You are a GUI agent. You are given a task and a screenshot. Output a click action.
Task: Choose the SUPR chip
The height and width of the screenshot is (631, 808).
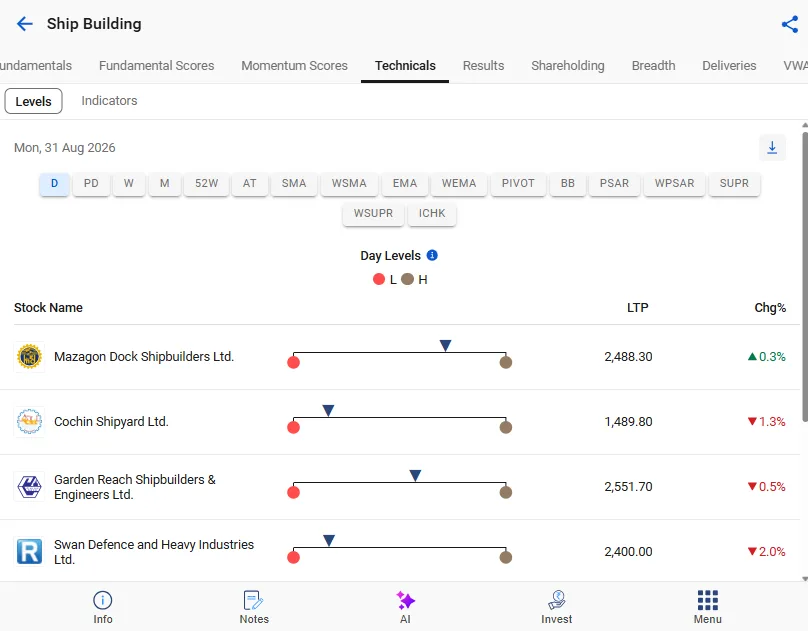tap(734, 183)
